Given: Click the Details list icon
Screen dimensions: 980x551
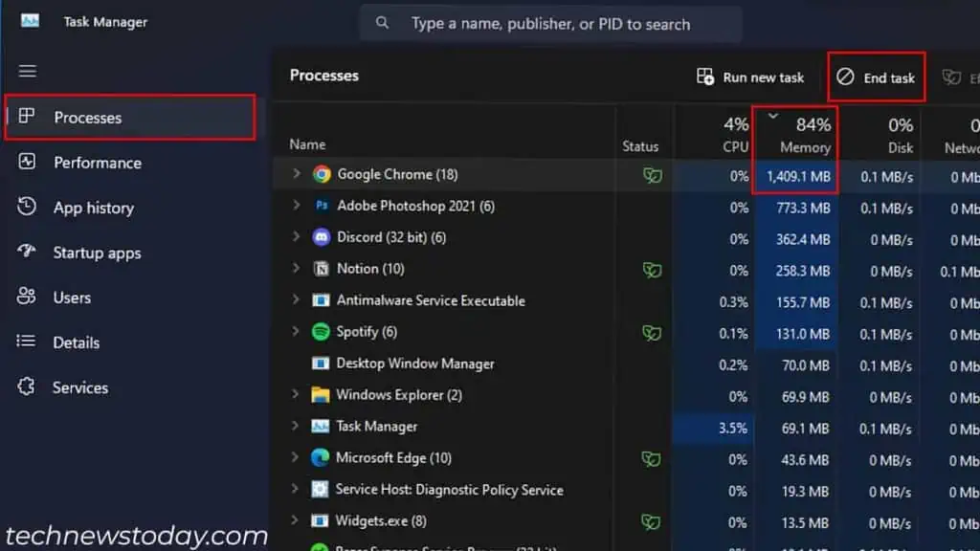Looking at the screenshot, I should coord(26,342).
